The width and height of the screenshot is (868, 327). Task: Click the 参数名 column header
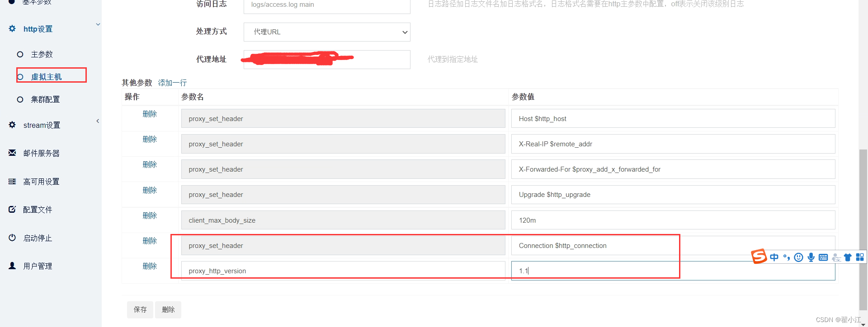(x=193, y=97)
